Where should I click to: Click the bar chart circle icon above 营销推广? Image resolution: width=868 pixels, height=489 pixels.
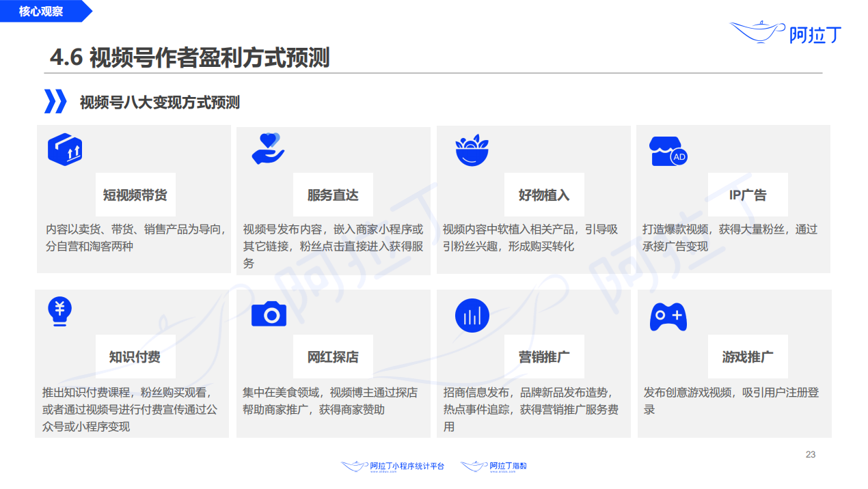(472, 316)
